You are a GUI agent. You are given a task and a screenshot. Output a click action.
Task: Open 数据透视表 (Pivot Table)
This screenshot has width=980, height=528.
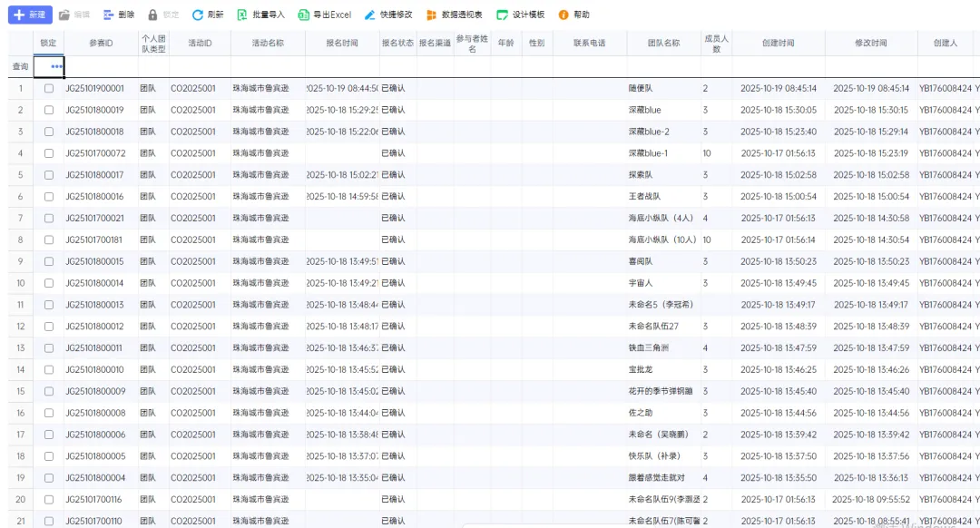pyautogui.click(x=432, y=15)
